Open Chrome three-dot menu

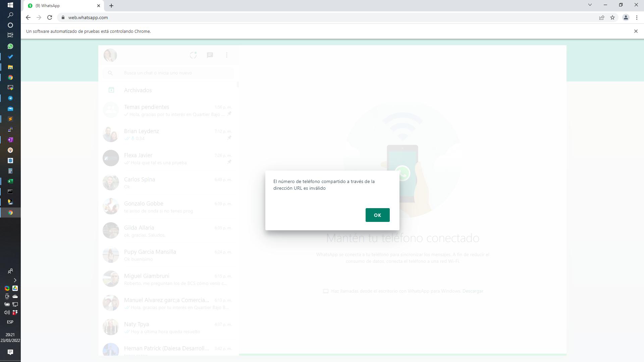coord(637,17)
